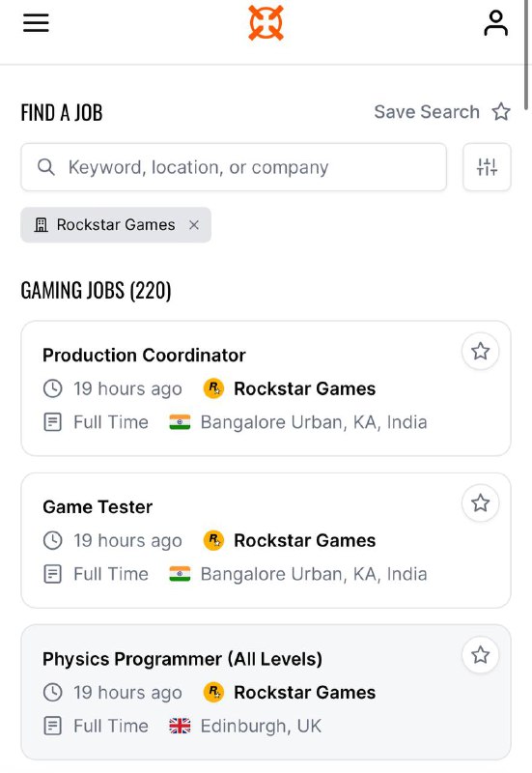Click the page scrollbar thumb
532x773 pixels.
click(526, 54)
